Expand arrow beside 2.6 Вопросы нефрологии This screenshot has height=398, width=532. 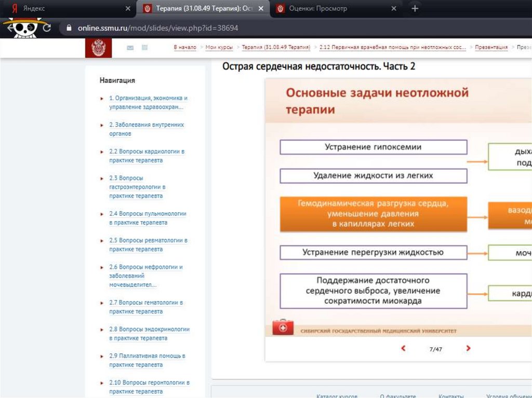coord(102,267)
